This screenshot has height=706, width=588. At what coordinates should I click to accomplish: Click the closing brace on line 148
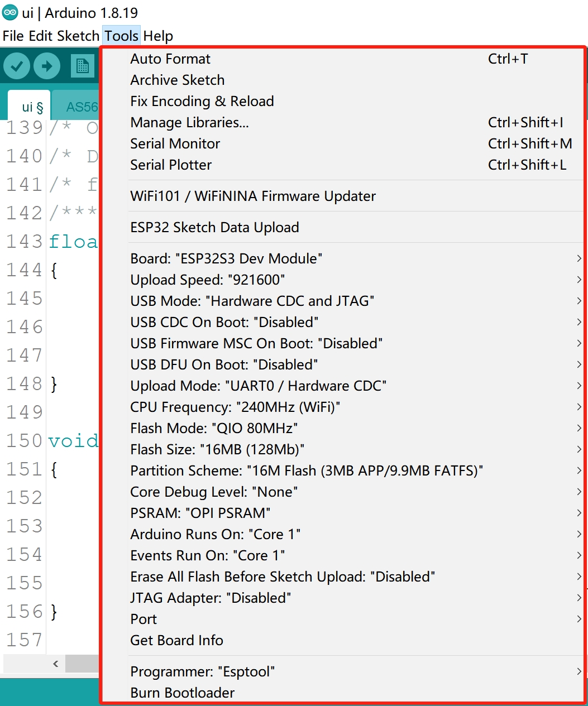pyautogui.click(x=54, y=384)
